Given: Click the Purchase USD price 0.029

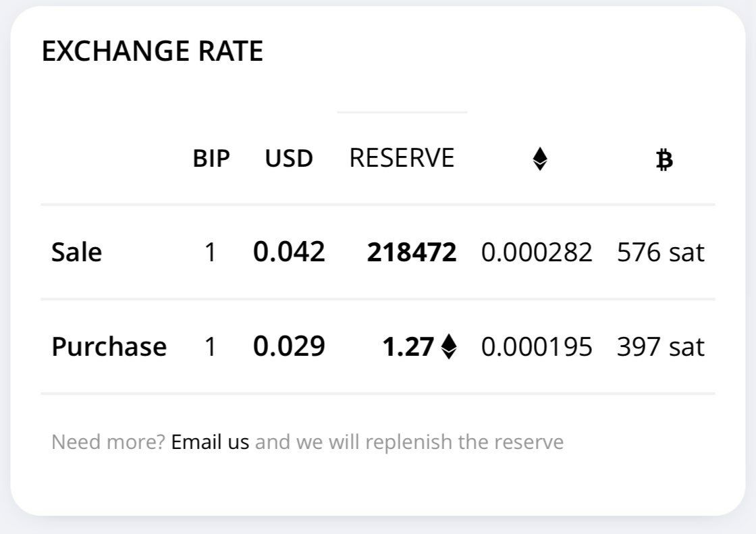Looking at the screenshot, I should (290, 346).
